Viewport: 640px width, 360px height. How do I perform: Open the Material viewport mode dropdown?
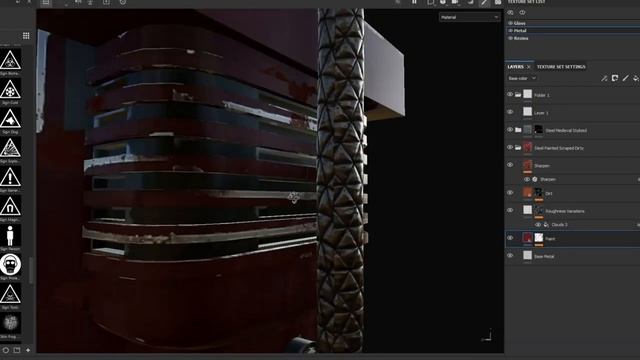[x=469, y=17]
